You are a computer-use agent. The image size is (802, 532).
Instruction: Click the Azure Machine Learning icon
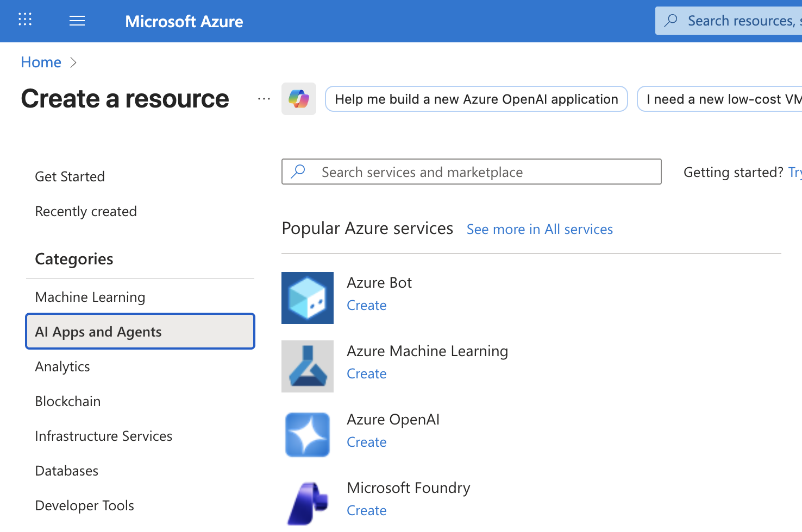(x=307, y=366)
